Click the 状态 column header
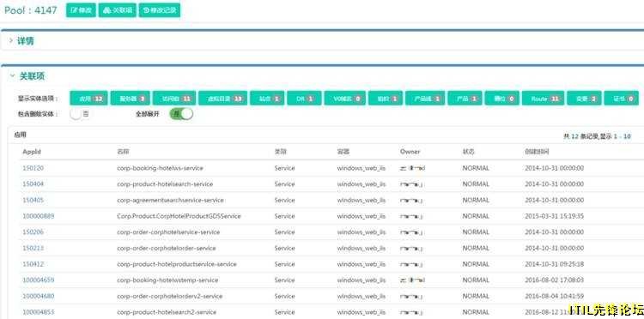644x319 pixels. (469, 152)
